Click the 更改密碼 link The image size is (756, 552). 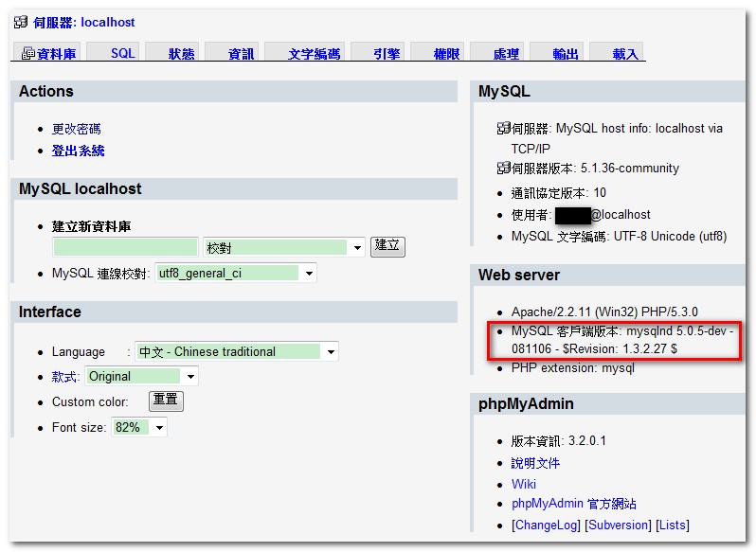(x=76, y=129)
